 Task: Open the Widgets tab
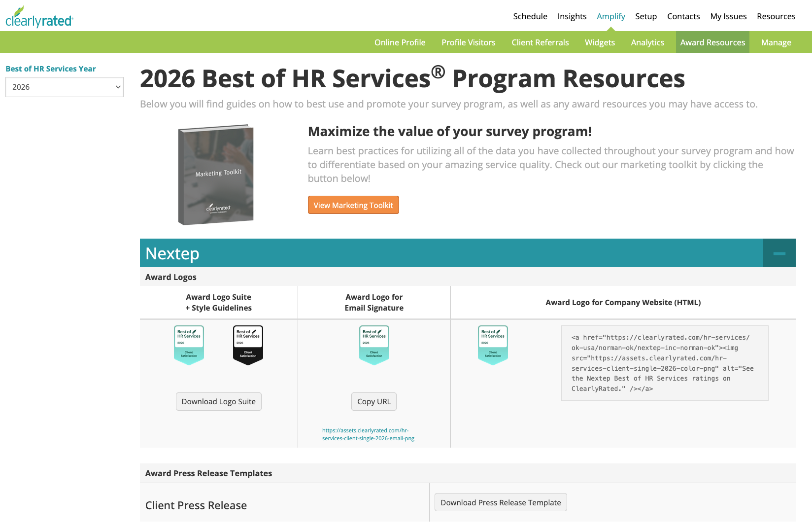[600, 42]
